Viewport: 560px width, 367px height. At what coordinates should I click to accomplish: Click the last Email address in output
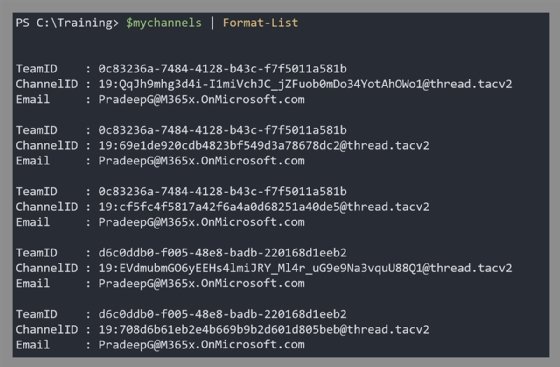pos(201,345)
